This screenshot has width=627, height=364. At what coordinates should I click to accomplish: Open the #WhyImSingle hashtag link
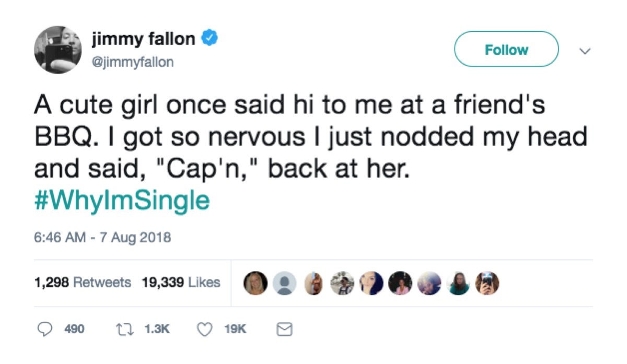(122, 201)
